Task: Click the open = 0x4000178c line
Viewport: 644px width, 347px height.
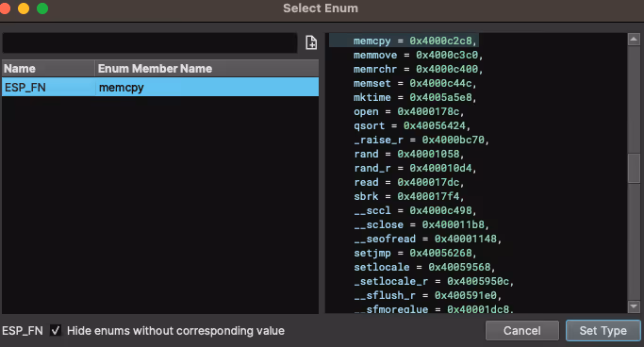Action: [408, 111]
